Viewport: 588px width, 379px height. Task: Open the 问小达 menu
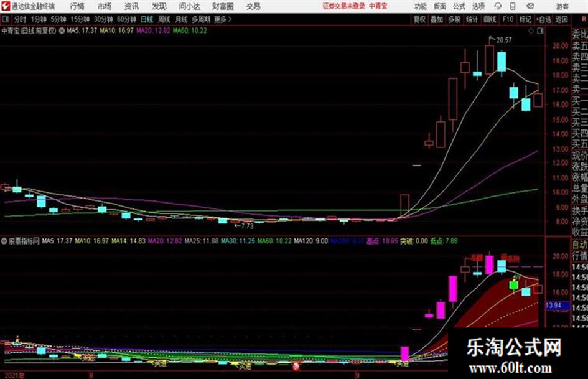pyautogui.click(x=189, y=6)
